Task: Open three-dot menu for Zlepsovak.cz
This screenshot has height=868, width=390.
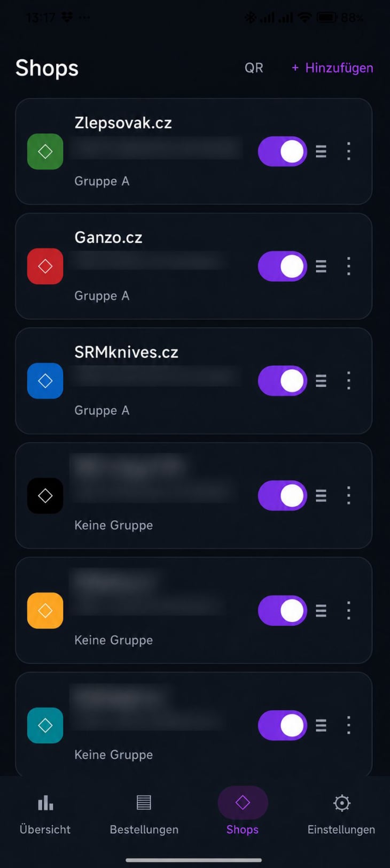Action: (349, 151)
